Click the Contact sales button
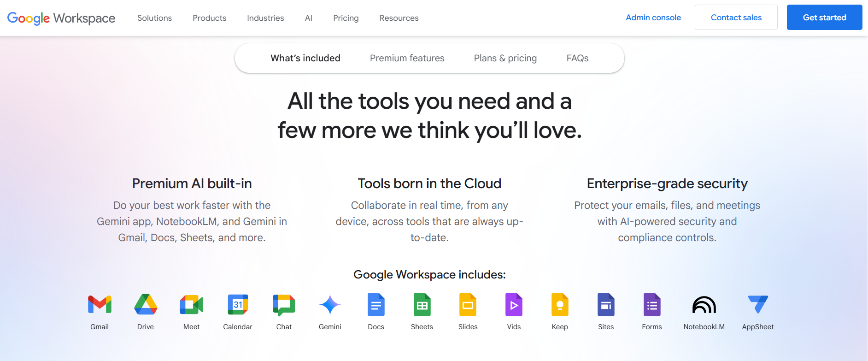This screenshot has width=868, height=361. click(x=736, y=18)
